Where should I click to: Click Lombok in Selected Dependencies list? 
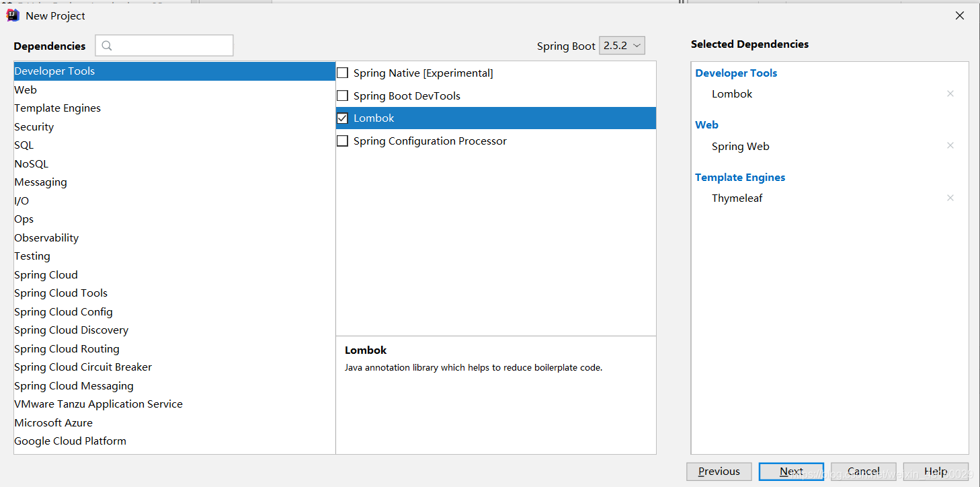(x=732, y=94)
